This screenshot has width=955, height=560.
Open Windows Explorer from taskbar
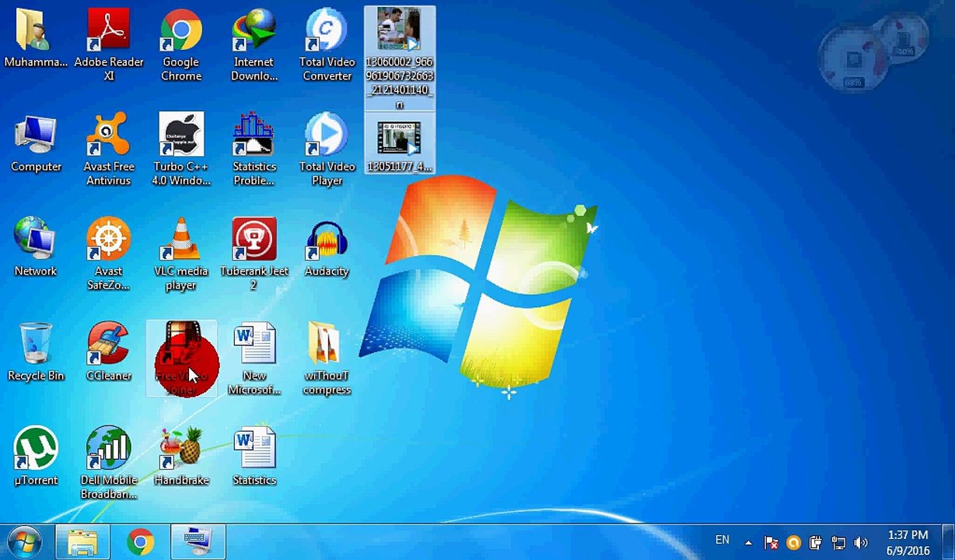pos(82,541)
